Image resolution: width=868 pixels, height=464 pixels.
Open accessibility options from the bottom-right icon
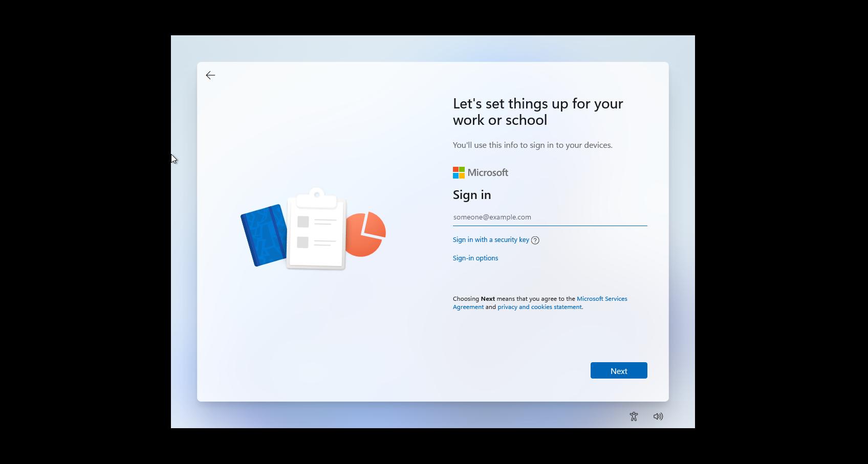[634, 416]
